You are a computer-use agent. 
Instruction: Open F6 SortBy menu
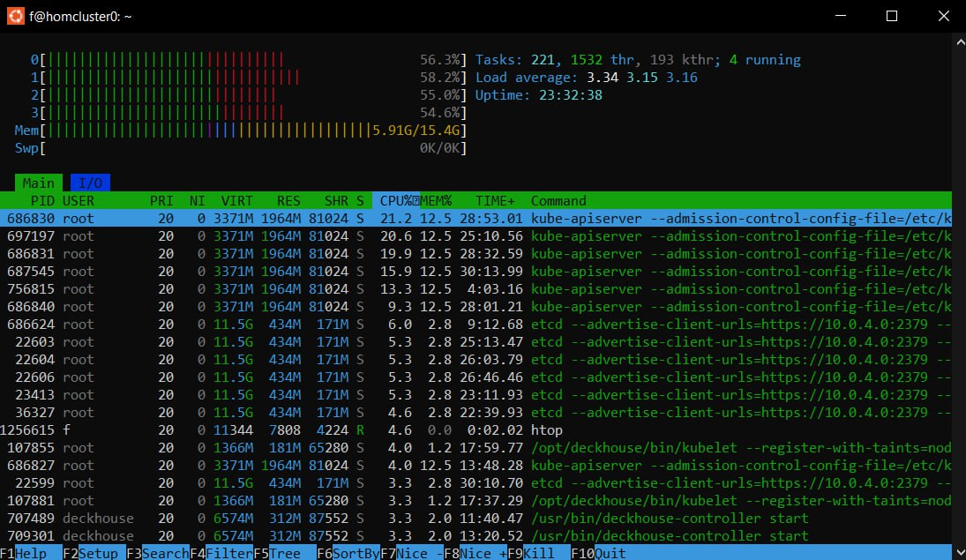click(x=348, y=553)
